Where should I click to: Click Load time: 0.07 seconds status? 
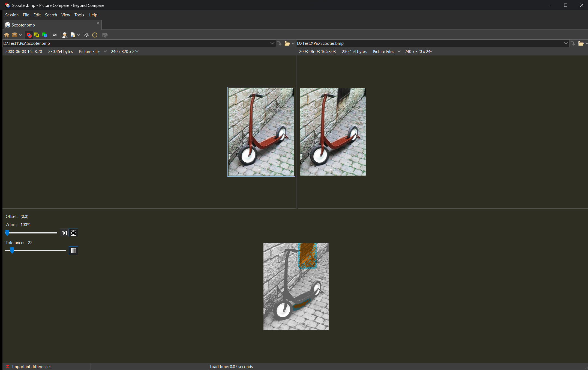click(231, 367)
